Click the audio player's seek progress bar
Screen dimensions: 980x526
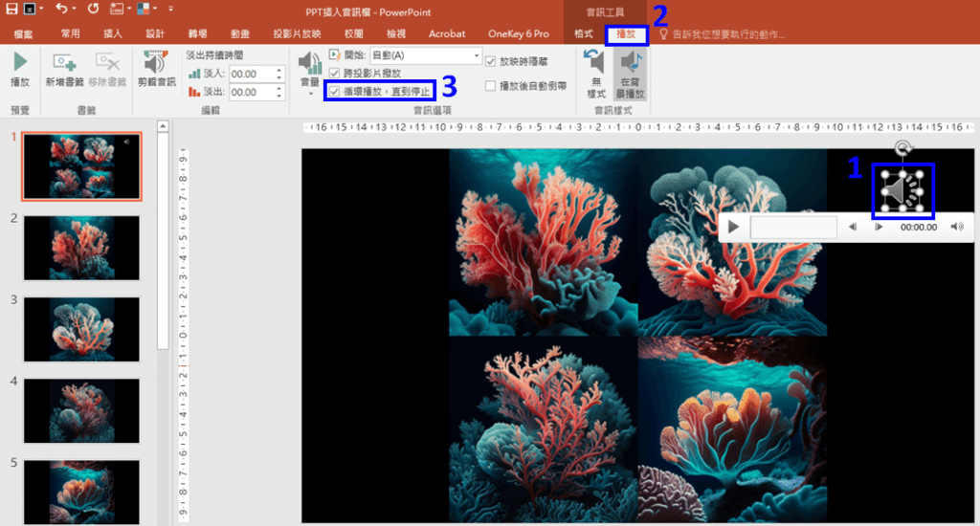coord(793,228)
